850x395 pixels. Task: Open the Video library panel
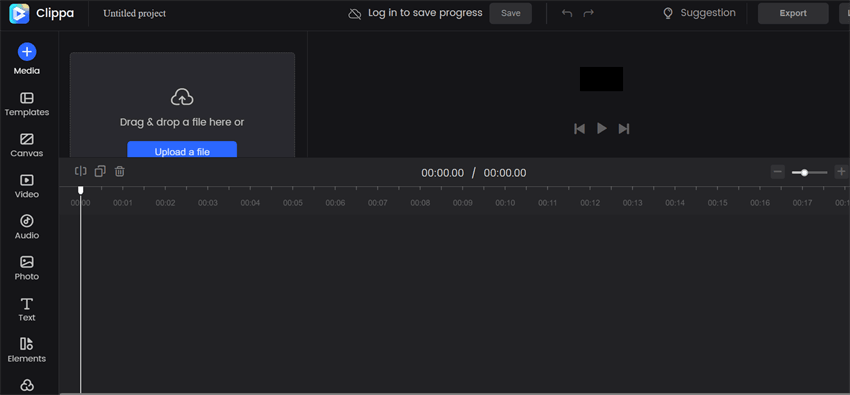[27, 186]
